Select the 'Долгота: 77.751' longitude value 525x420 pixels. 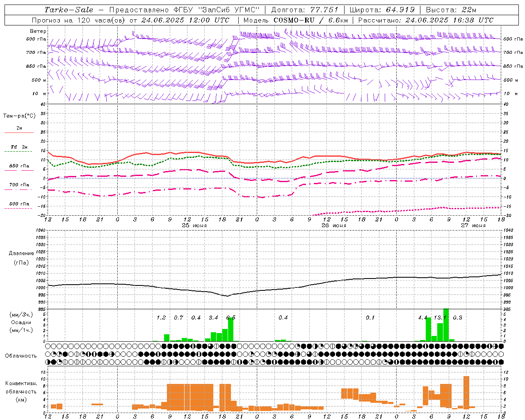click(305, 10)
